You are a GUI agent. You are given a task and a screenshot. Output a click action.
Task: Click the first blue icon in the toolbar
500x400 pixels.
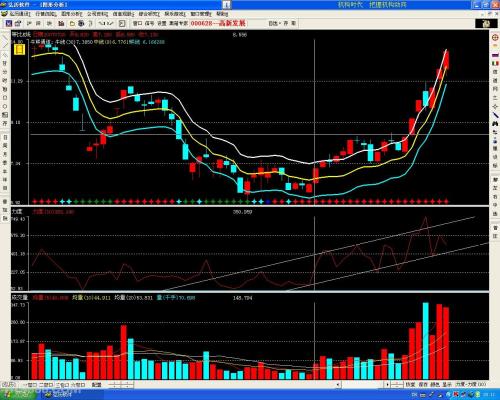(x=9, y=24)
